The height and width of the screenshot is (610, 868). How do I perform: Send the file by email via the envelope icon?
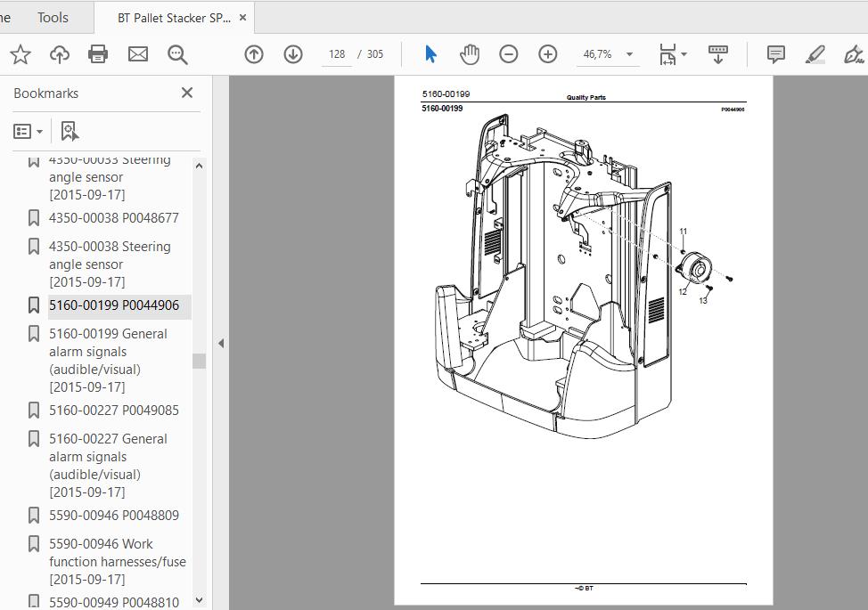click(138, 54)
